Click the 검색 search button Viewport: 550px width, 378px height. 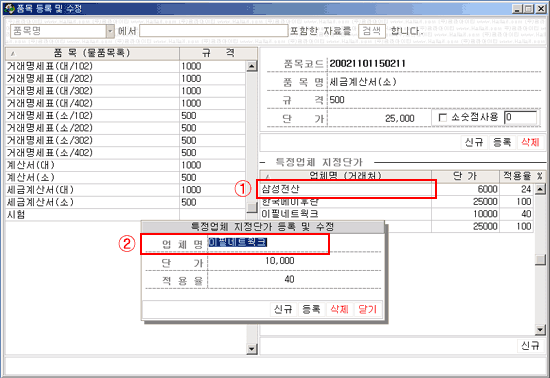click(x=372, y=31)
